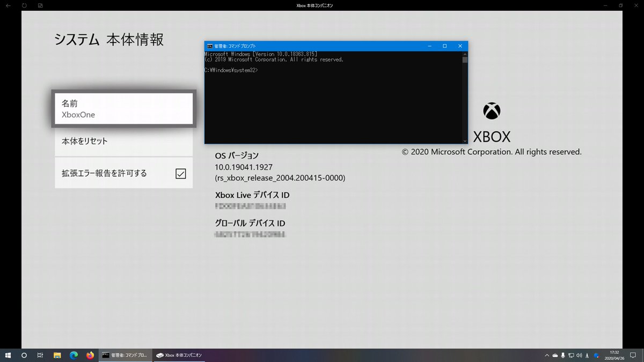The image size is (644, 362).
Task: Click the C:\Windows\system32> prompt line
Action: coord(231,70)
